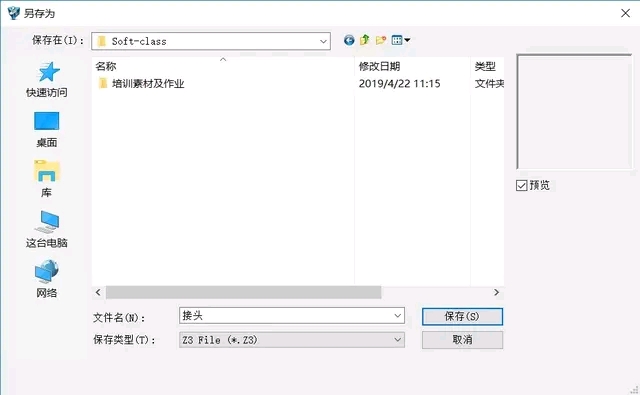This screenshot has height=395, width=640.
Task: Select the 培训素材及作业 folder
Action: [142, 84]
